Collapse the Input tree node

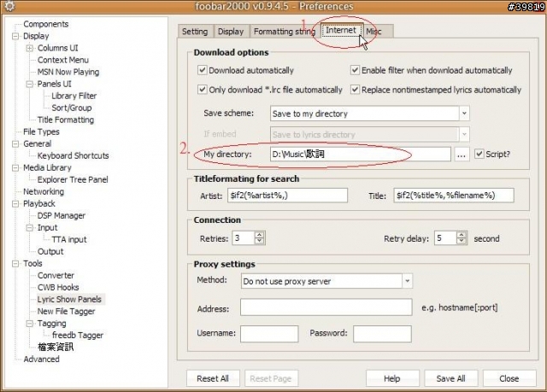pyautogui.click(x=30, y=228)
